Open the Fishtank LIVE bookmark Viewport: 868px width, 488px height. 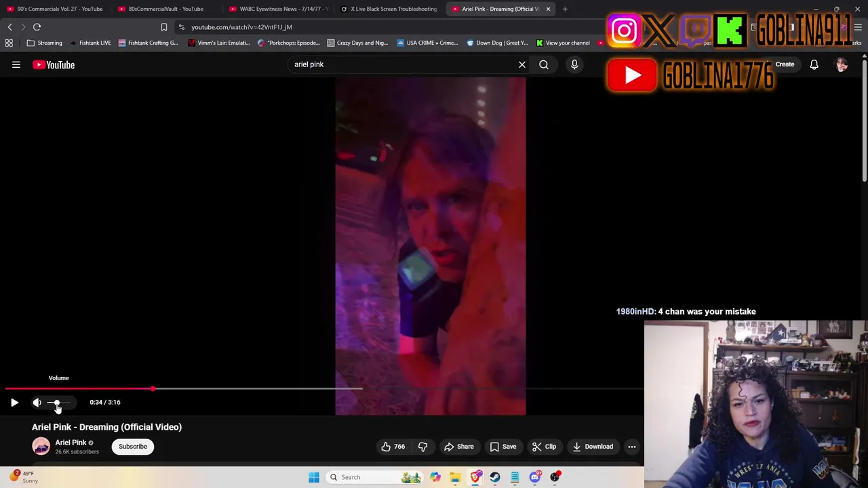90,43
